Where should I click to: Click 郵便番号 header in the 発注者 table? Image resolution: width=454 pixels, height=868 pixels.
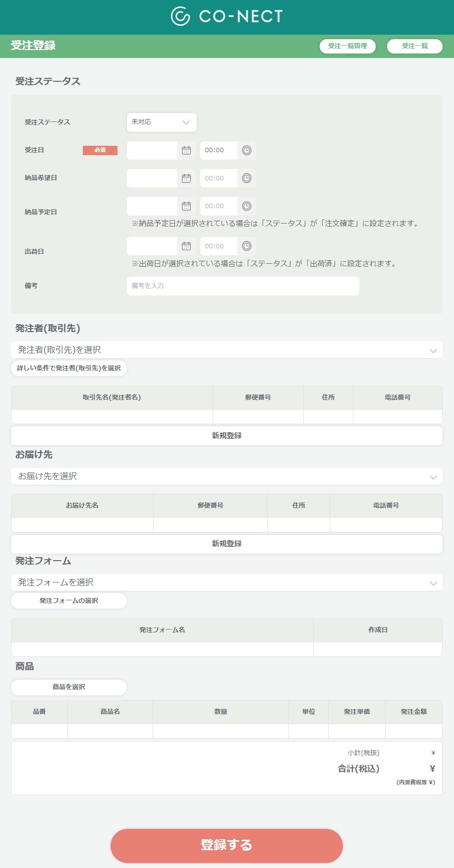[x=258, y=398]
